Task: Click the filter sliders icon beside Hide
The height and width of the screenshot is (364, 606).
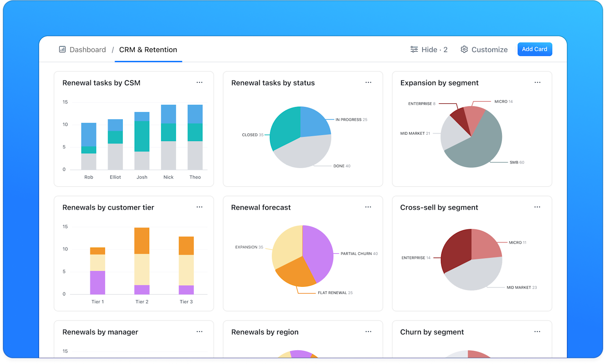Action: (414, 49)
